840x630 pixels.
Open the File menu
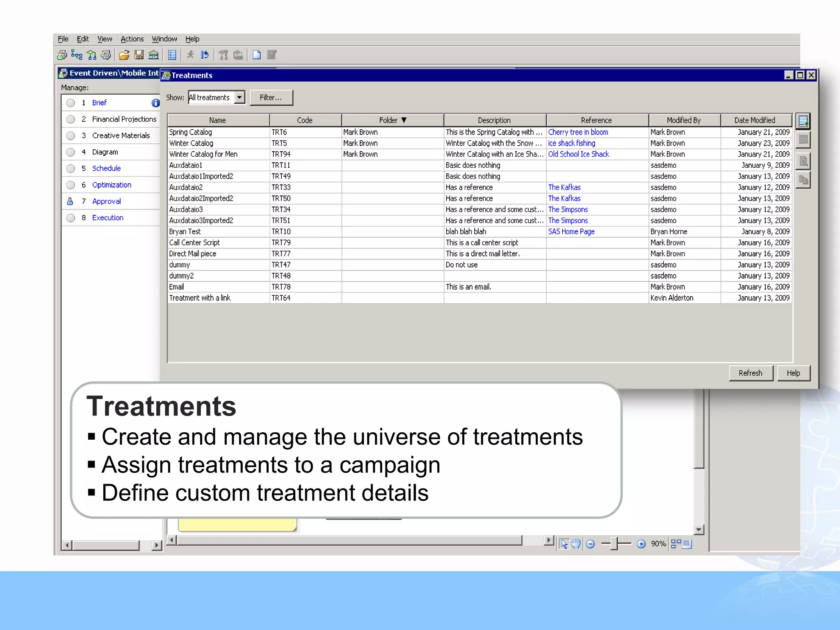pyautogui.click(x=63, y=39)
